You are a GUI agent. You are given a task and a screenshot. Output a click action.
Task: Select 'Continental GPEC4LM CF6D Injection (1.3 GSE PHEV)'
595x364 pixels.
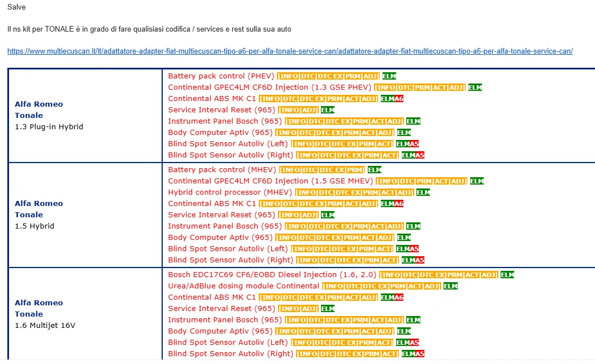[x=270, y=87]
